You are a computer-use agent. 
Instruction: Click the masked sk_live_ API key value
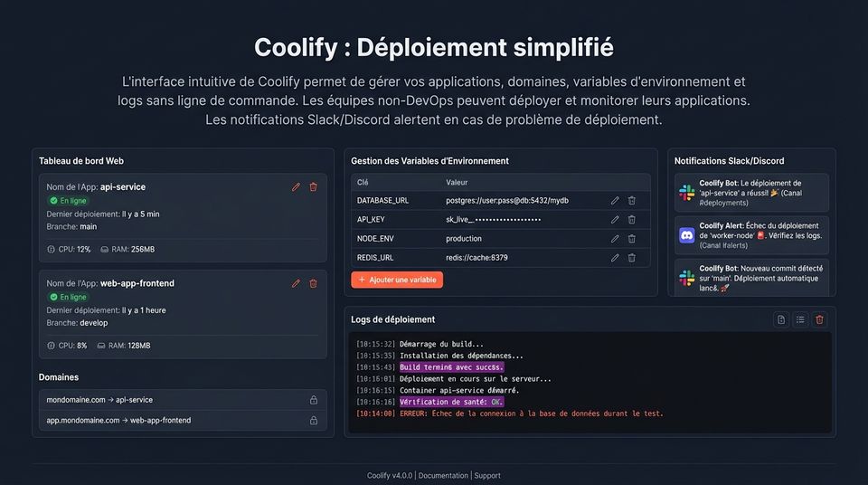click(x=494, y=220)
